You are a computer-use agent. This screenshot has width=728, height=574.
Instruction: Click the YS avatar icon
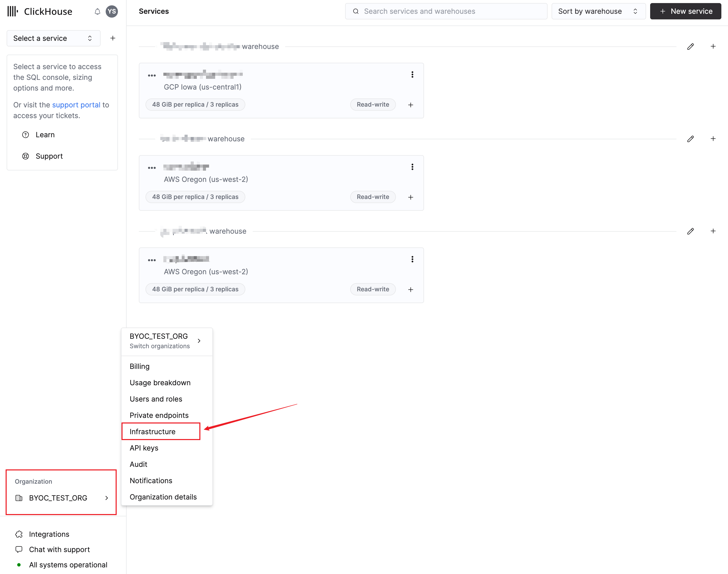point(112,11)
